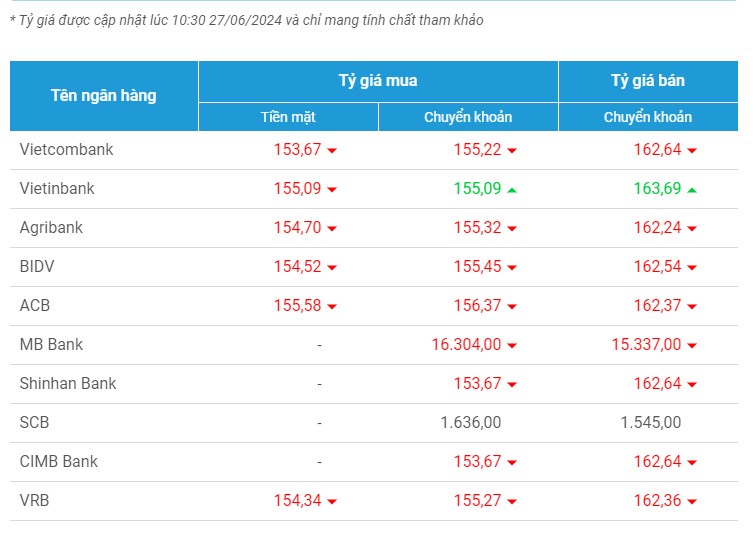Click the Tên ngân hàng column header
The height and width of the screenshot is (536, 755).
[104, 96]
